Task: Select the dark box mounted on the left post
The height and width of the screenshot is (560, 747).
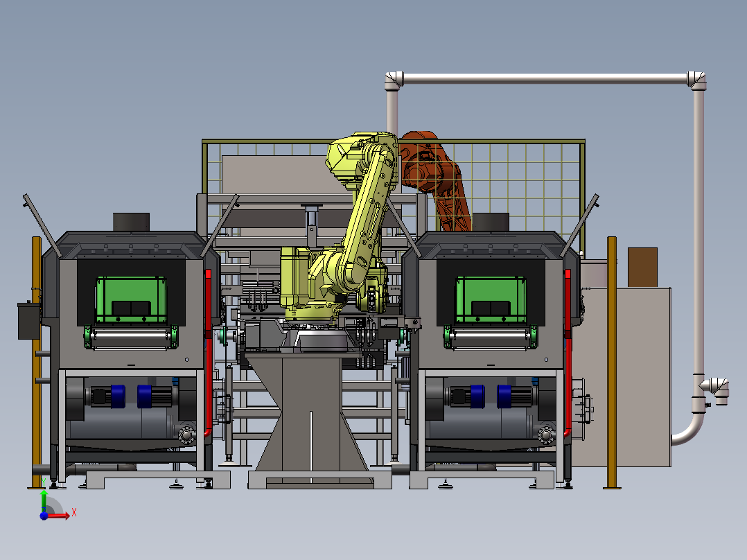Action: pyautogui.click(x=29, y=321)
